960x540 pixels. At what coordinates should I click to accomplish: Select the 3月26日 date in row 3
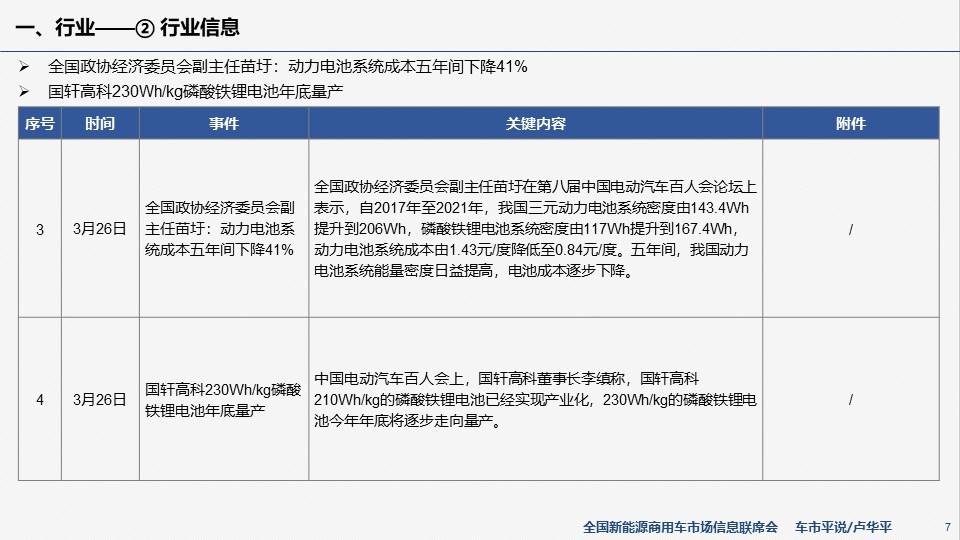(x=100, y=229)
